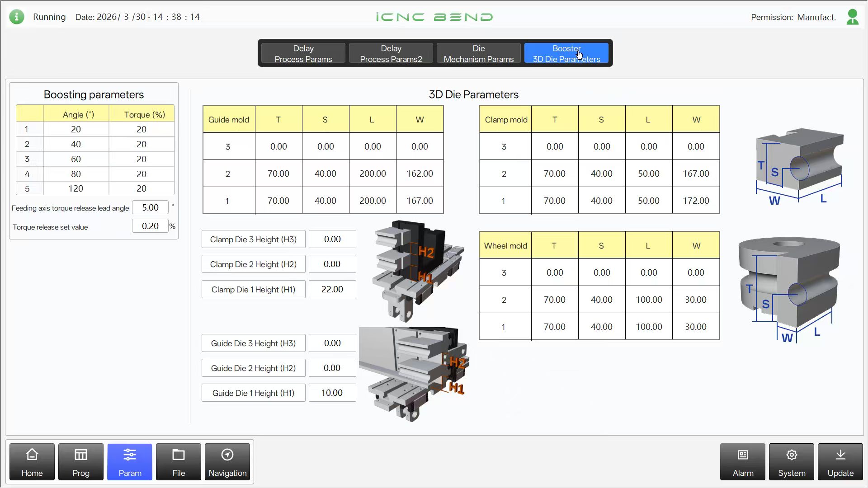Open Die Mechanism Params tab
868x488 pixels.
click(x=479, y=53)
